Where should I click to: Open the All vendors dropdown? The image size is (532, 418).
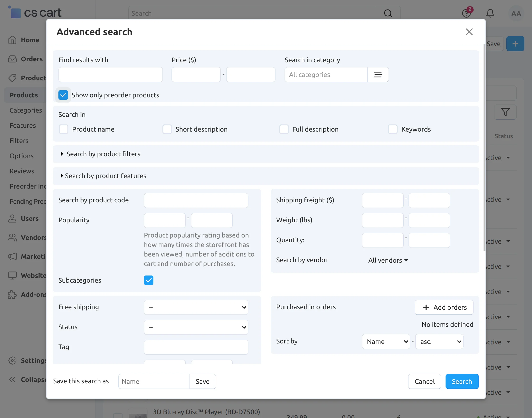point(388,260)
